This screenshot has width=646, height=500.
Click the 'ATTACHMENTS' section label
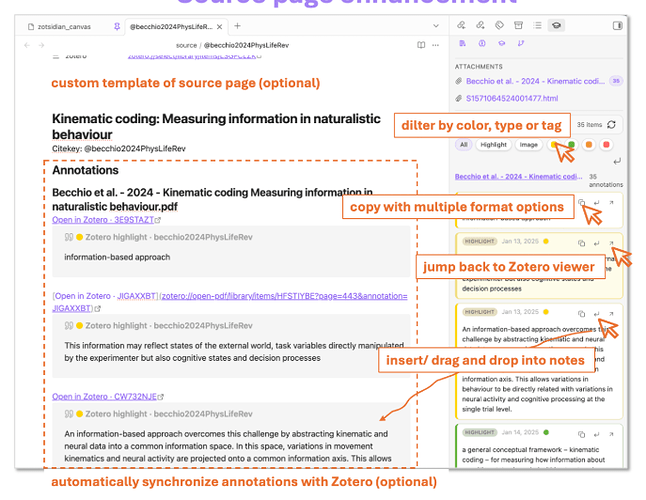[479, 66]
